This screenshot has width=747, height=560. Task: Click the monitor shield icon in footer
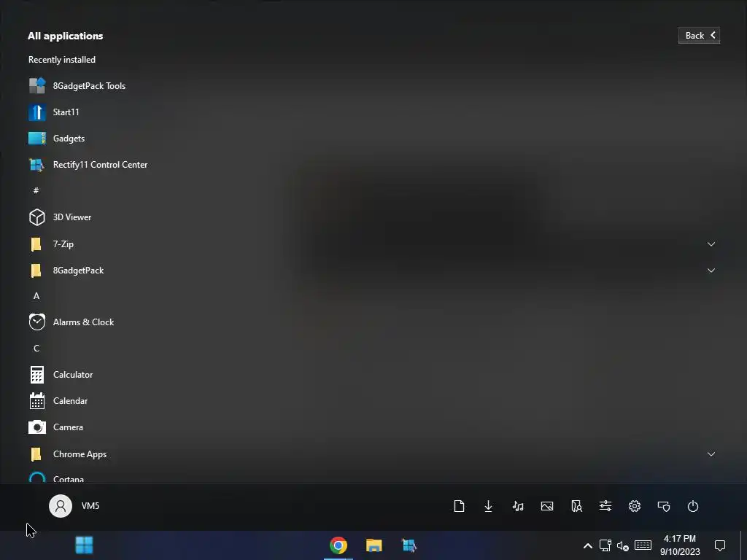(x=664, y=506)
